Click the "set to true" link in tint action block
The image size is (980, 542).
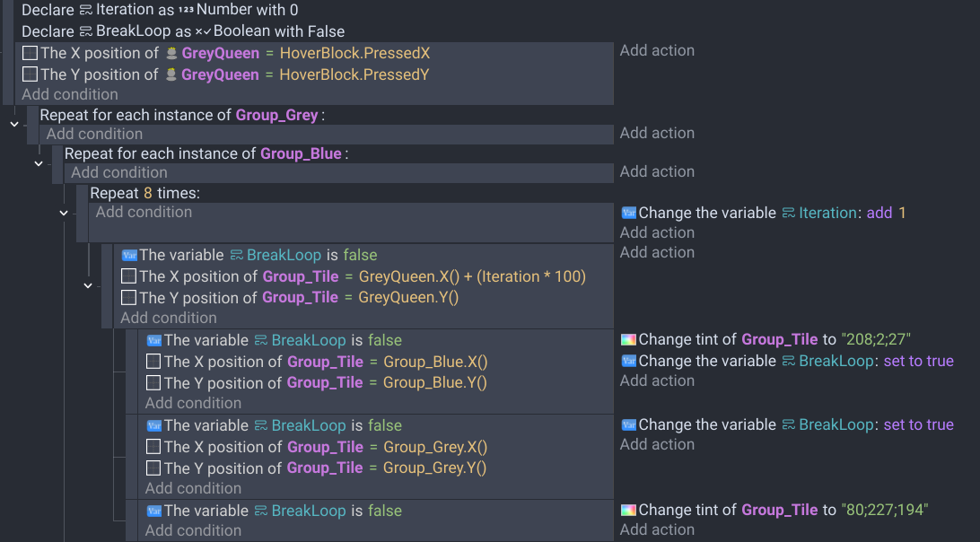point(919,361)
